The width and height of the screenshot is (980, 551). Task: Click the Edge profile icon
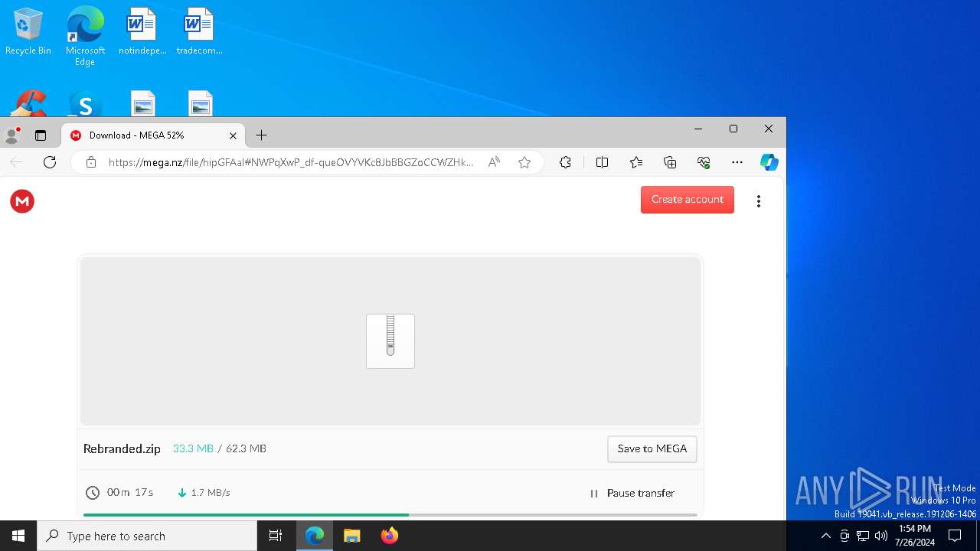pos(12,135)
